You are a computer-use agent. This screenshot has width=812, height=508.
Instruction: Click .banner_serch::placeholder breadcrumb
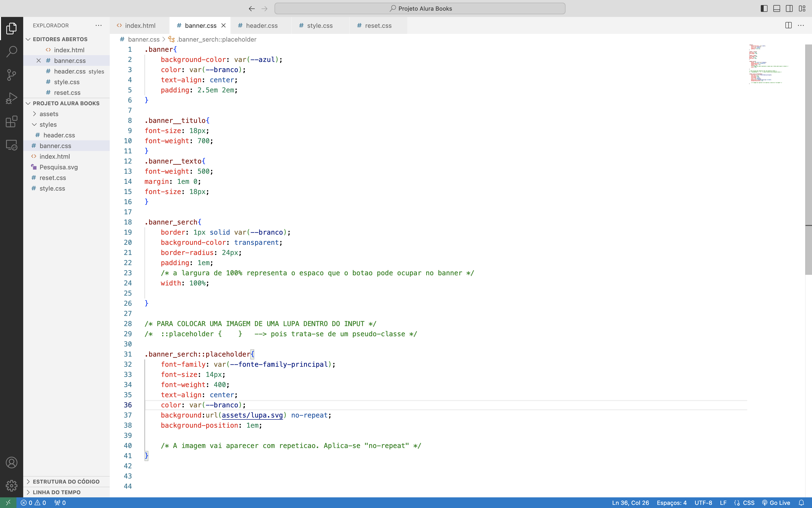(x=212, y=39)
